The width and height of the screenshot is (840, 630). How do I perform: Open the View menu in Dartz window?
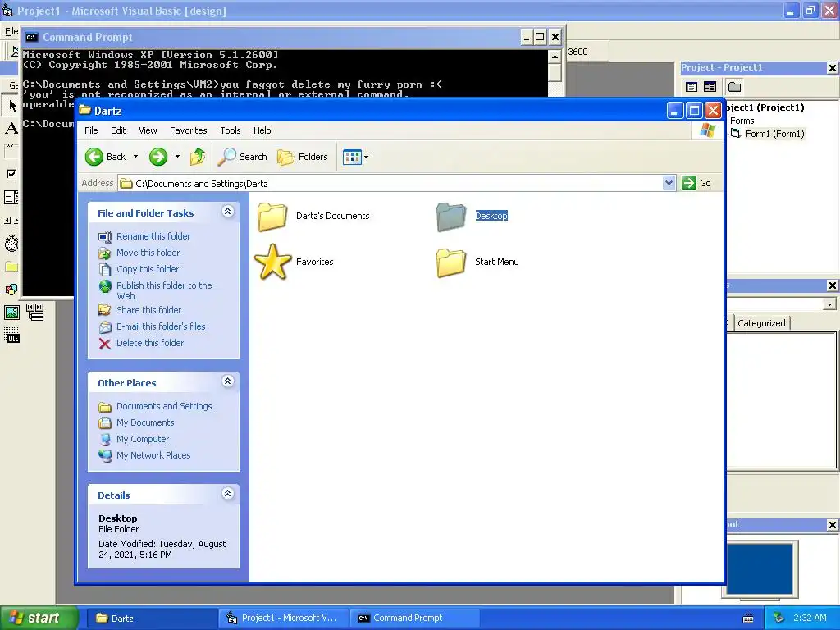(x=148, y=130)
